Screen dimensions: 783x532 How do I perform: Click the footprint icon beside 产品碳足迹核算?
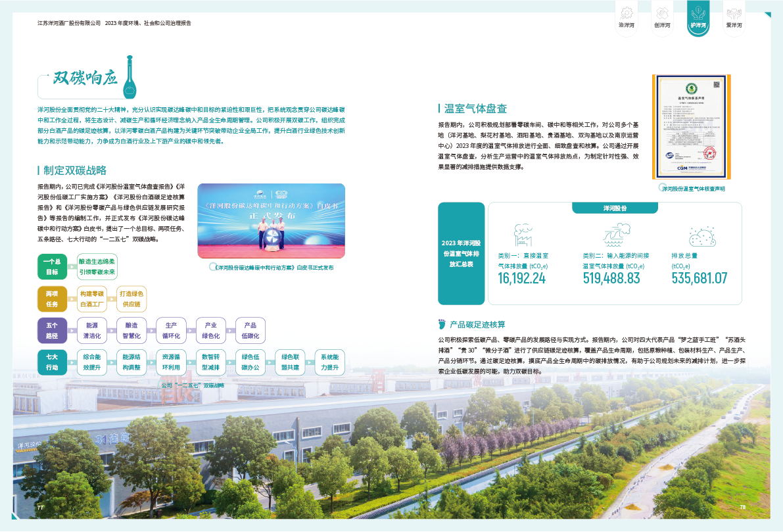[x=442, y=324]
